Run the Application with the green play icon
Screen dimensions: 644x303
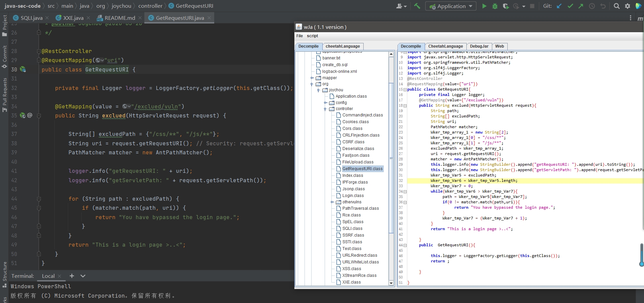484,6
